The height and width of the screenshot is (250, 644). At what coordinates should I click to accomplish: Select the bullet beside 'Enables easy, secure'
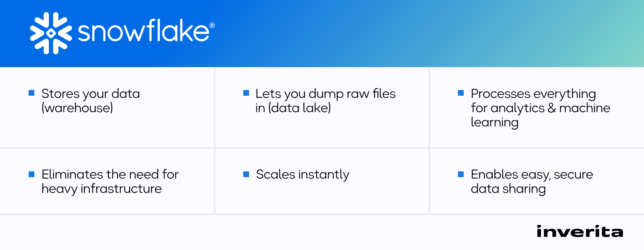[461, 174]
